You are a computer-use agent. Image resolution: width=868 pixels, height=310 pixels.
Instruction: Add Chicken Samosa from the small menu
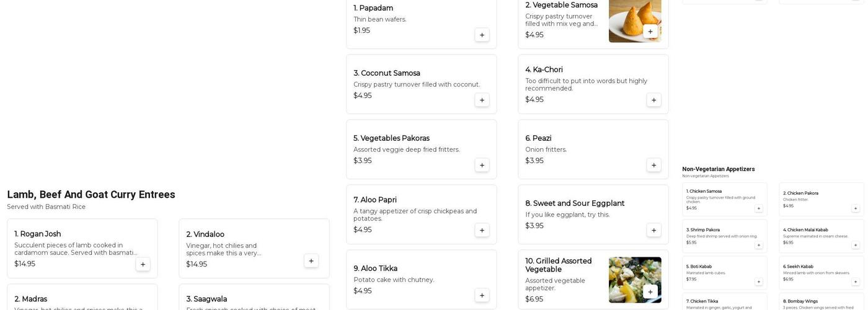tap(758, 208)
